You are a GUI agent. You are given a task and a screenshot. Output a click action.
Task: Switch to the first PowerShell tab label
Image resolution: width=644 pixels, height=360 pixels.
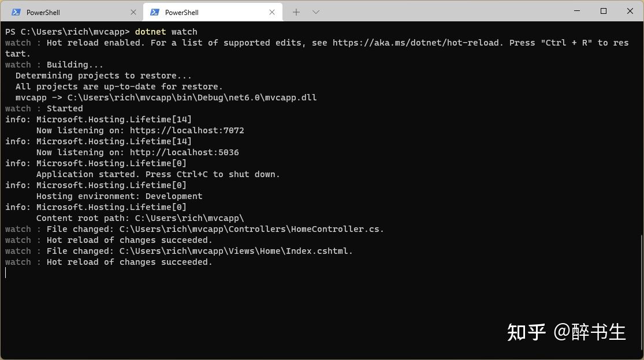point(43,13)
